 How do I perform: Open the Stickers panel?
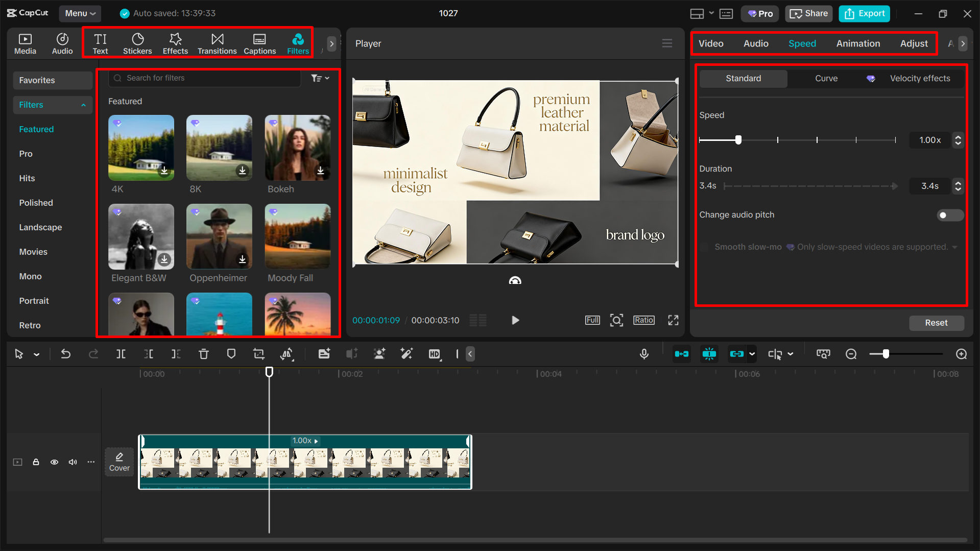tap(137, 43)
